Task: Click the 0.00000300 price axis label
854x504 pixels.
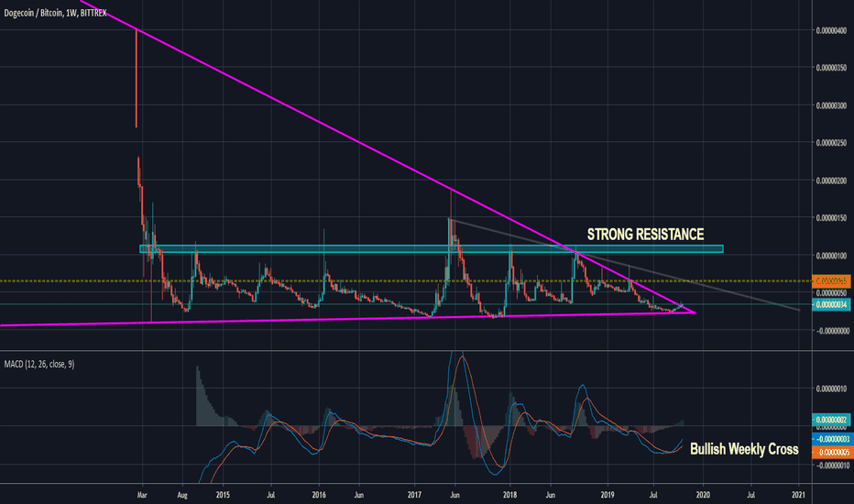Action: 831,105
